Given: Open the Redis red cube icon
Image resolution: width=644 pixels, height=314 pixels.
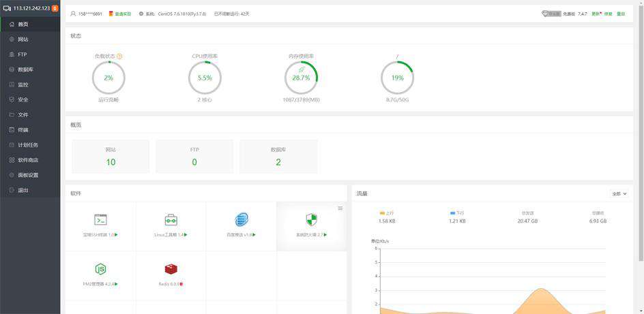Looking at the screenshot, I should (171, 269).
